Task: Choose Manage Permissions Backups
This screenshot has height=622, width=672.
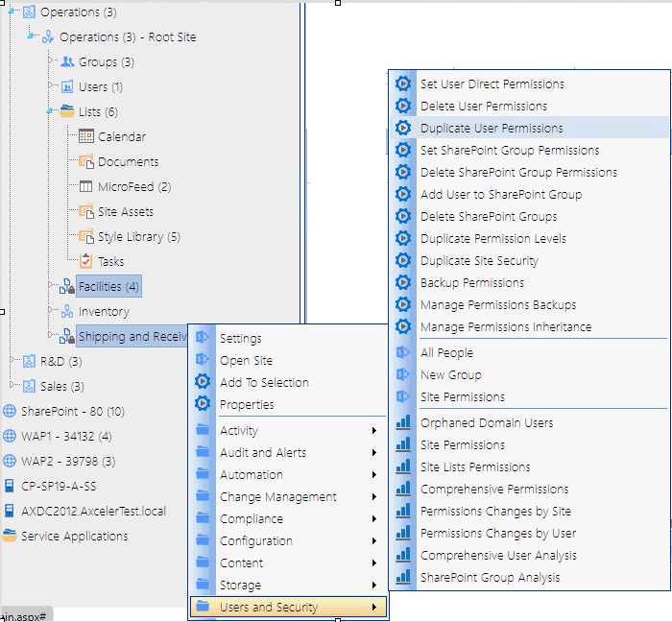Action: click(530, 304)
